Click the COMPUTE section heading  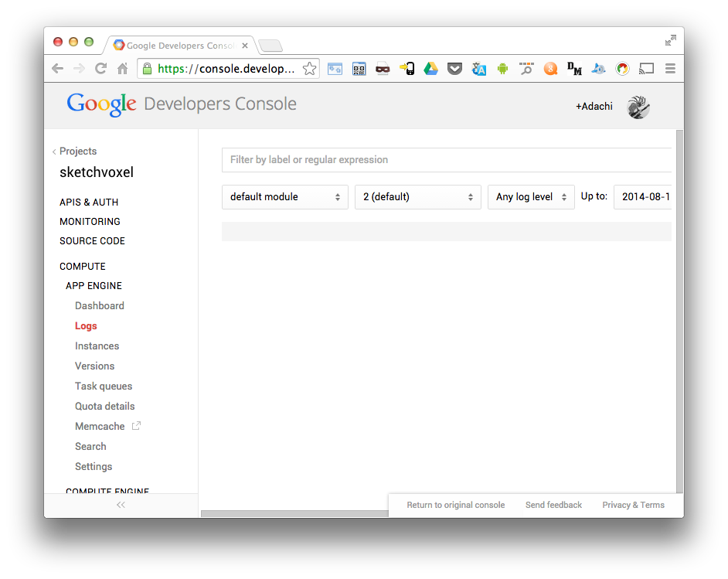click(82, 267)
